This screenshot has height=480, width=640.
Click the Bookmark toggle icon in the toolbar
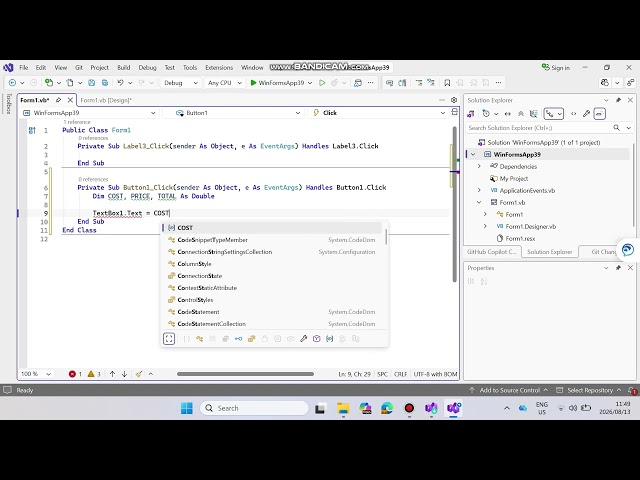pyautogui.click(x=447, y=83)
